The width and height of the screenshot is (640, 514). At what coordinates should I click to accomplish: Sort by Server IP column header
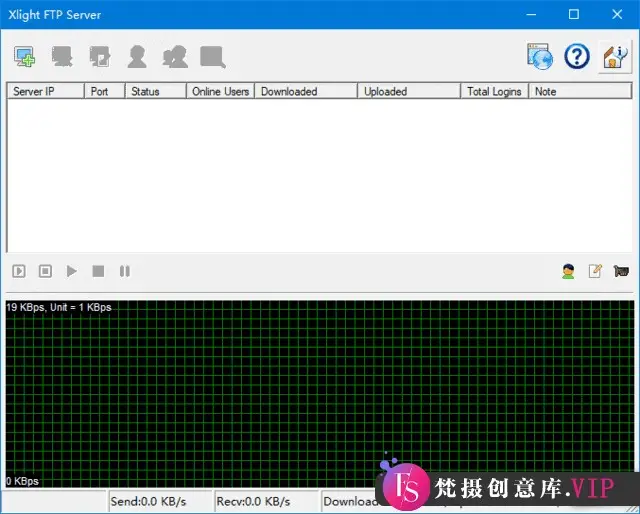coord(45,91)
